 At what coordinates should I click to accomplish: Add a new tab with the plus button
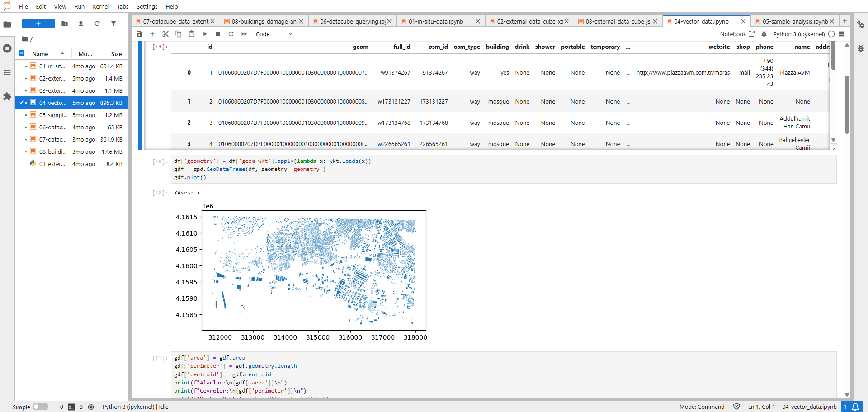click(844, 21)
